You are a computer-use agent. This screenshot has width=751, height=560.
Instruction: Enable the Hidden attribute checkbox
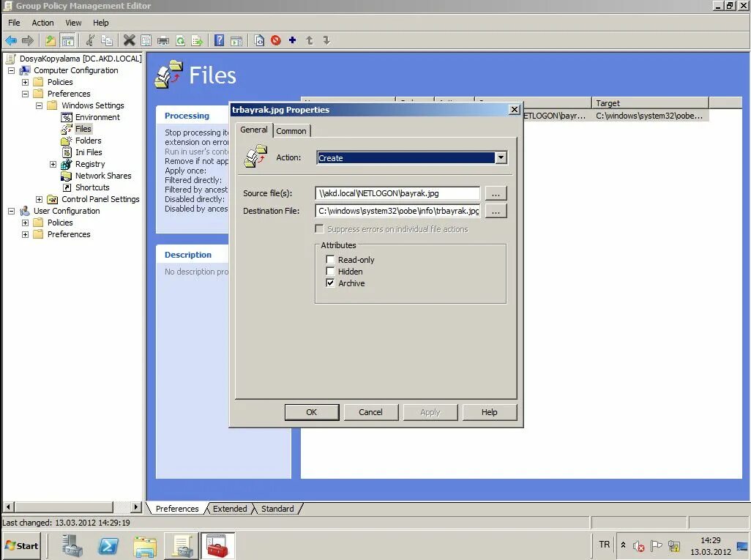tap(331, 271)
